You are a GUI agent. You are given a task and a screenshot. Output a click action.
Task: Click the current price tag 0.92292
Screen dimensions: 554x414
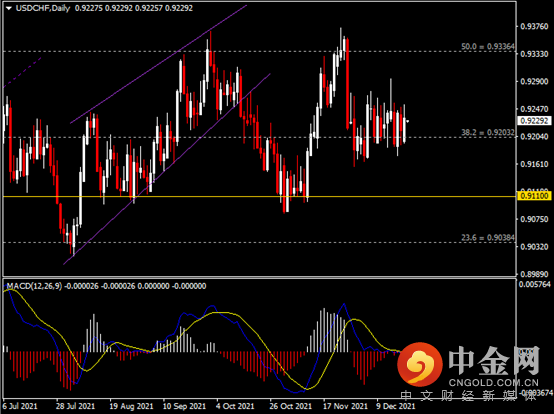(x=534, y=121)
